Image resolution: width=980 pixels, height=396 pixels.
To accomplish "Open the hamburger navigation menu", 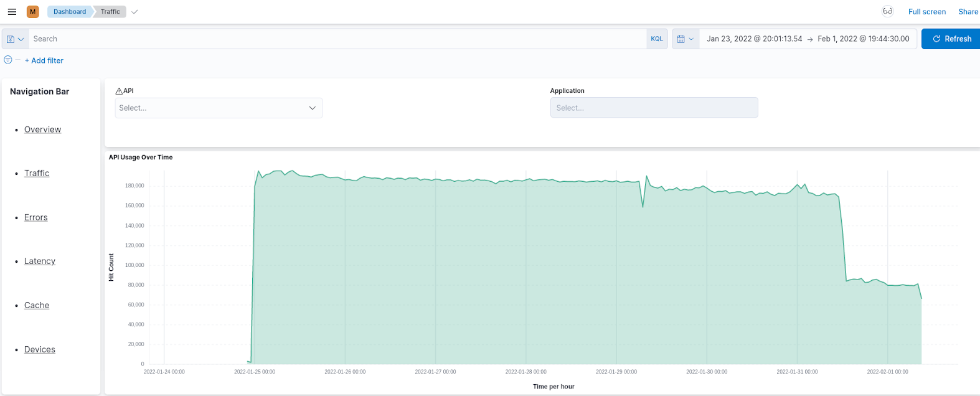I will (12, 12).
